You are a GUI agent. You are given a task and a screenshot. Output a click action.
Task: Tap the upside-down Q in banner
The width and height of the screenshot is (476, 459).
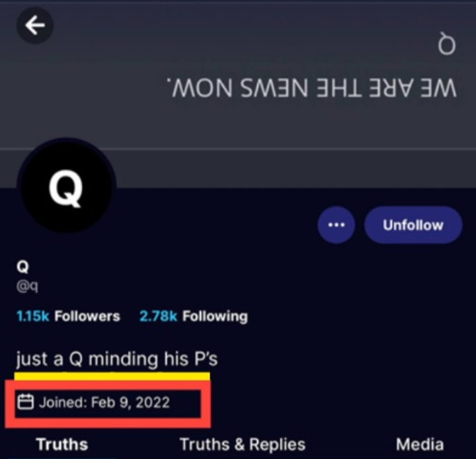tap(447, 46)
